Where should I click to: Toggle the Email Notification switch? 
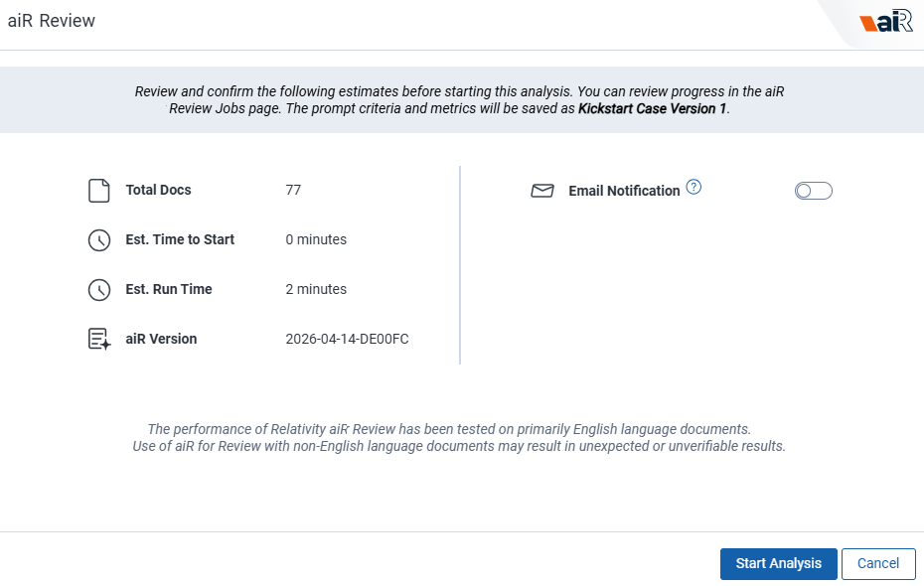tap(813, 191)
